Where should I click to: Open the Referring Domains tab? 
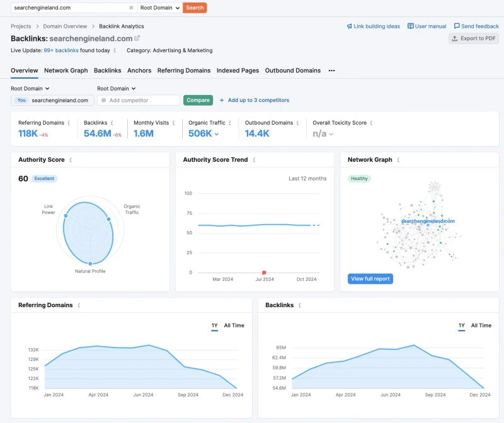click(184, 70)
